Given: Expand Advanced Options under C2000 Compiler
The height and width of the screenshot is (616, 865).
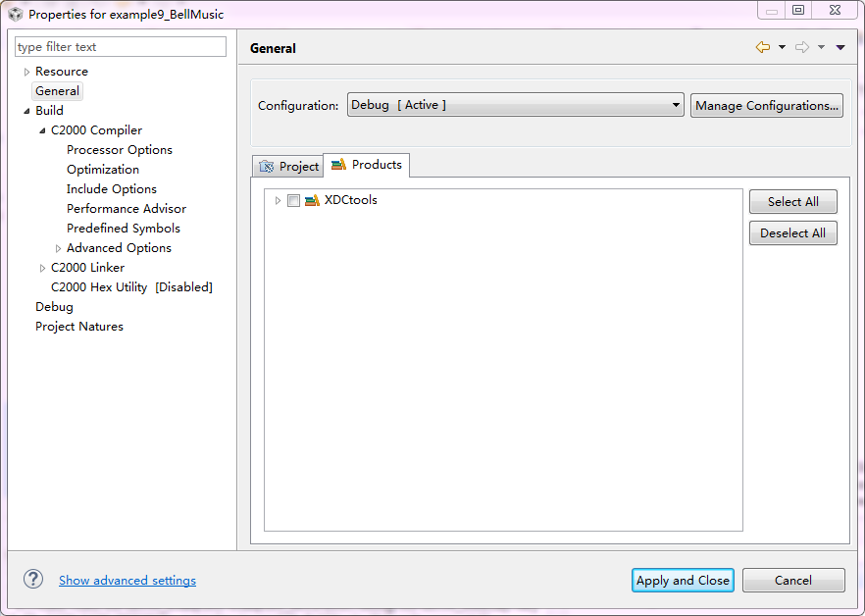Looking at the screenshot, I should 58,247.
